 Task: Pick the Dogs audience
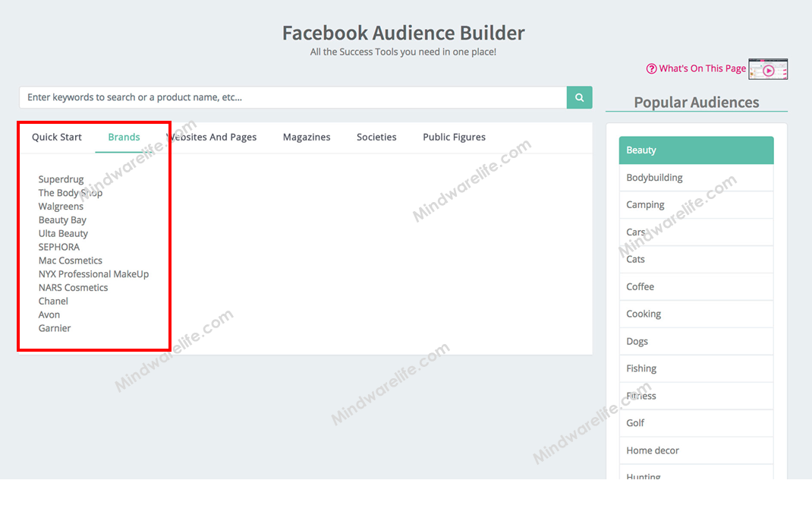point(696,341)
